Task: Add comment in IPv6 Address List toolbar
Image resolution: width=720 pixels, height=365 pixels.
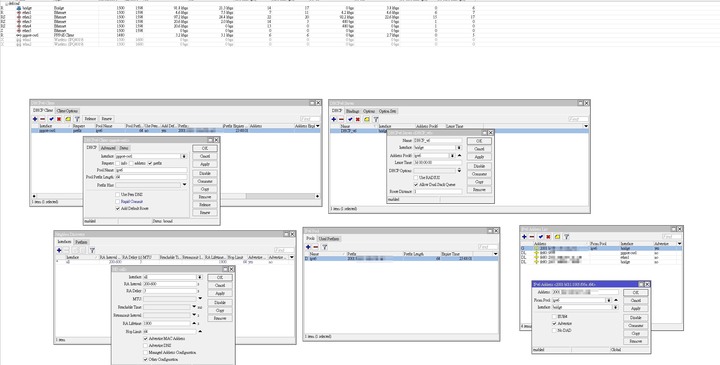Action: pyautogui.click(x=557, y=237)
